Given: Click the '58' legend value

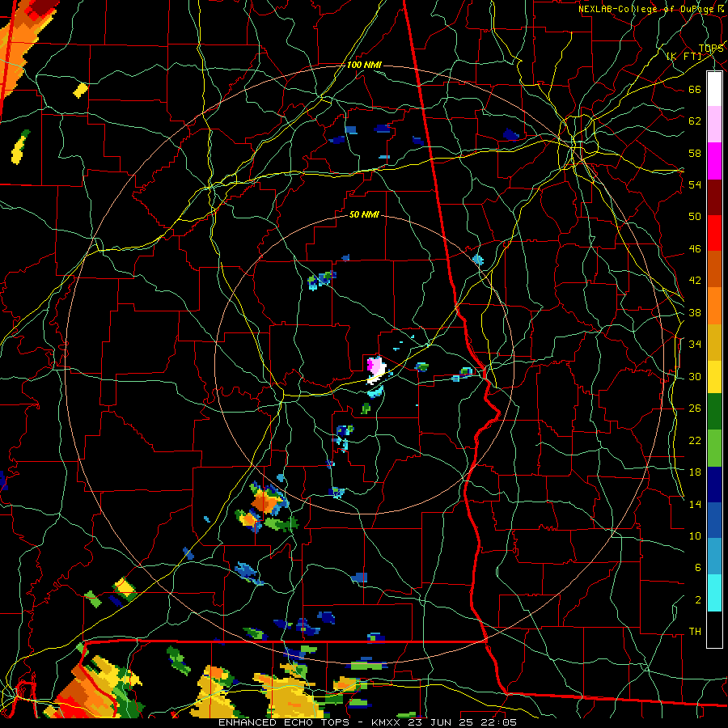Looking at the screenshot, I should pos(695,153).
